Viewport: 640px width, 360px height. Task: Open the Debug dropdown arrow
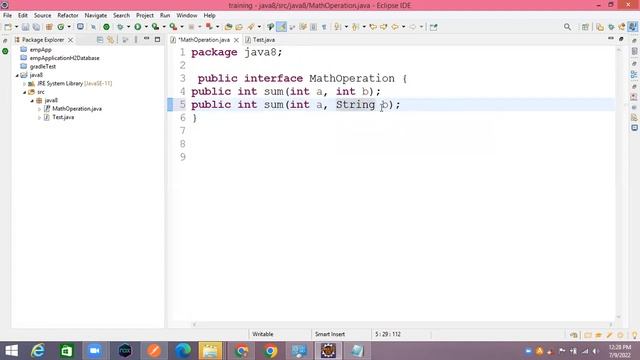(x=128, y=27)
